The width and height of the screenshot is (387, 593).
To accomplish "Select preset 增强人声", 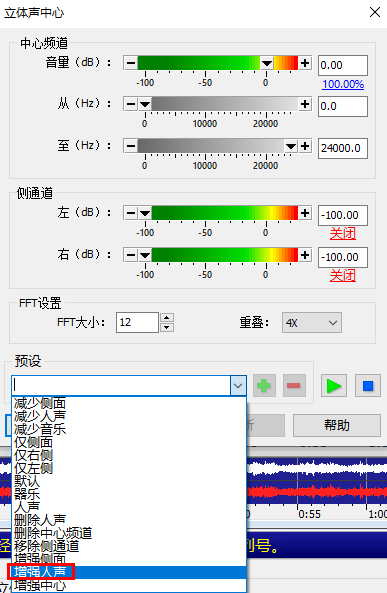I will pyautogui.click(x=129, y=572).
